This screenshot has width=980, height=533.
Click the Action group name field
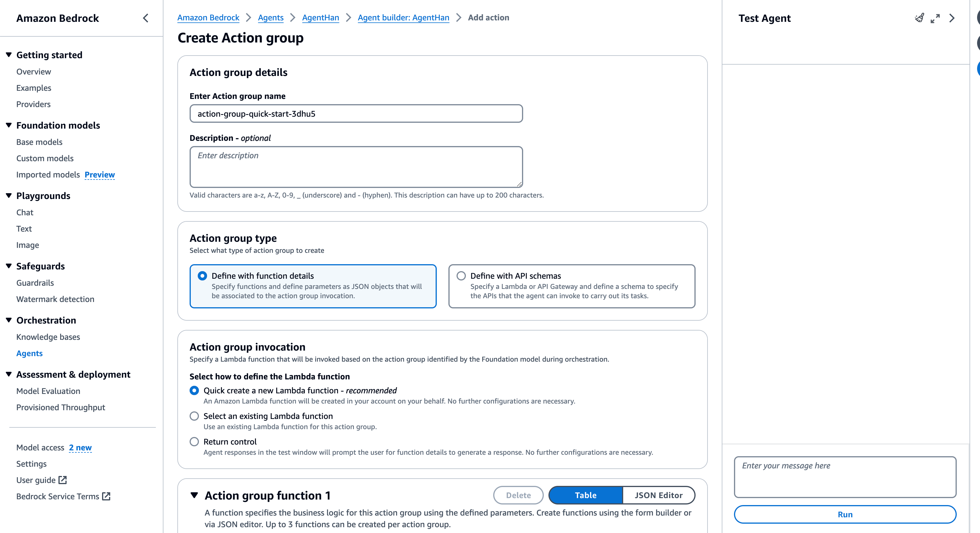tap(356, 114)
